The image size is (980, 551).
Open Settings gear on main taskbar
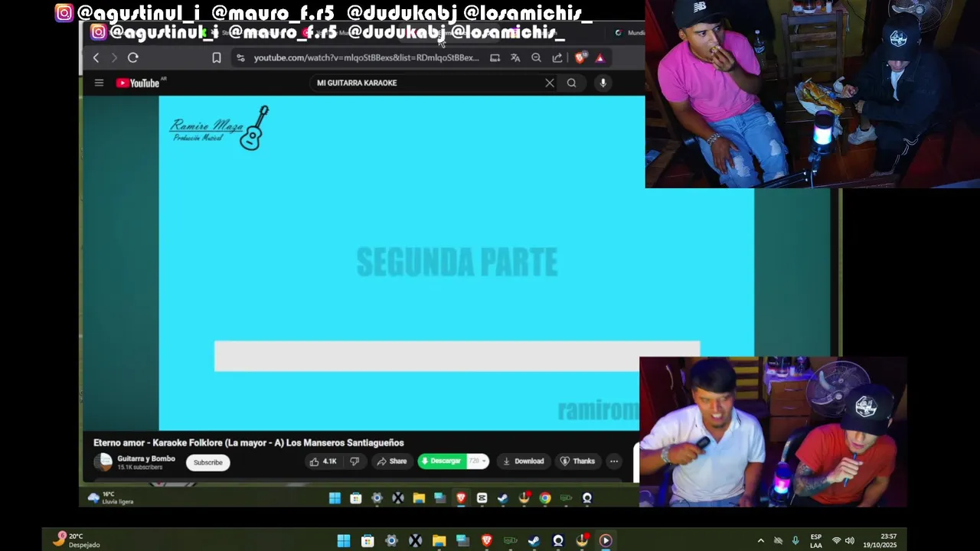[x=391, y=541]
